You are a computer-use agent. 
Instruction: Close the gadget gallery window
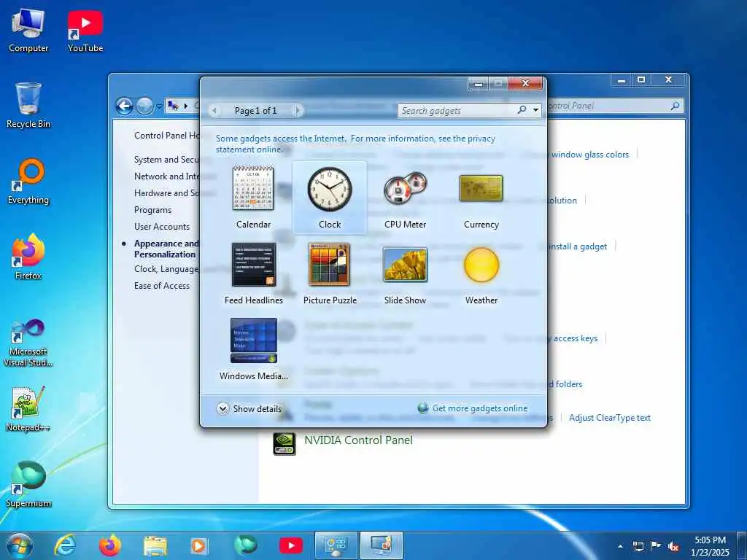coord(525,83)
